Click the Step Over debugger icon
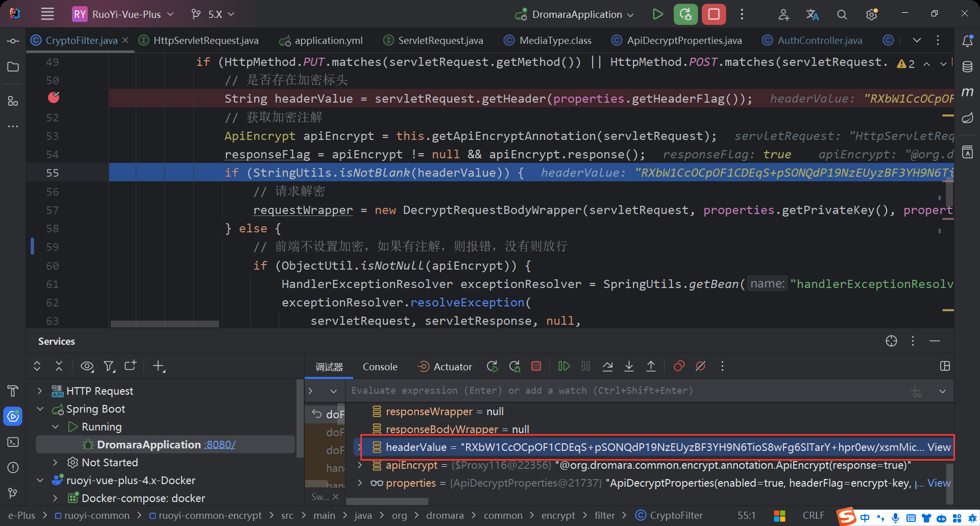 tap(607, 366)
